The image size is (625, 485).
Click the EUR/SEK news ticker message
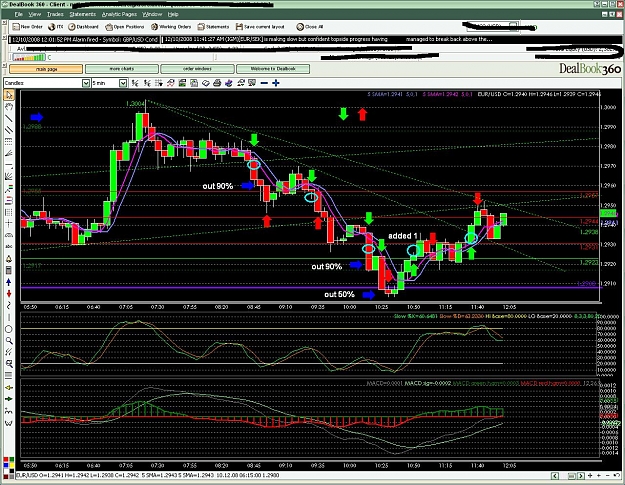(x=328, y=39)
